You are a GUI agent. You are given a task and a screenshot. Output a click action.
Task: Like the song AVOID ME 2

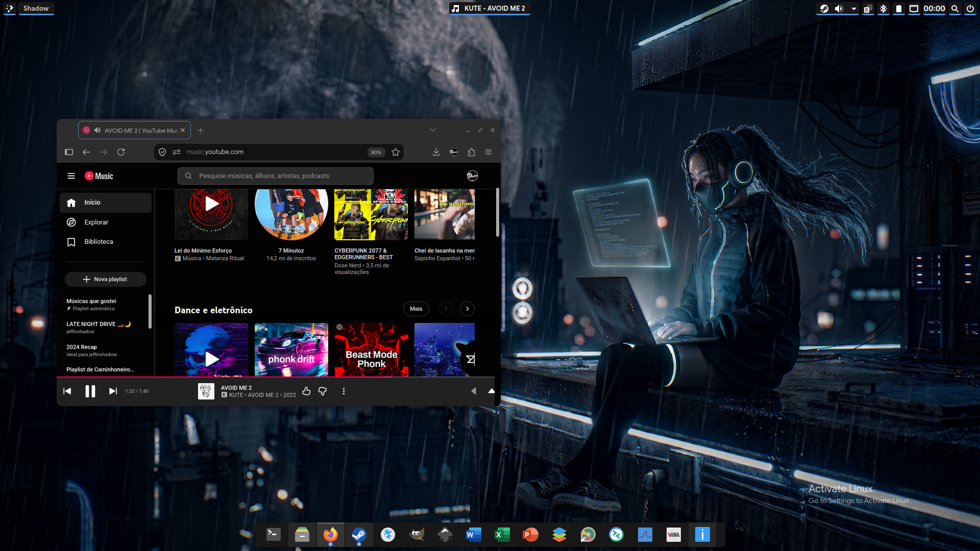click(x=306, y=391)
